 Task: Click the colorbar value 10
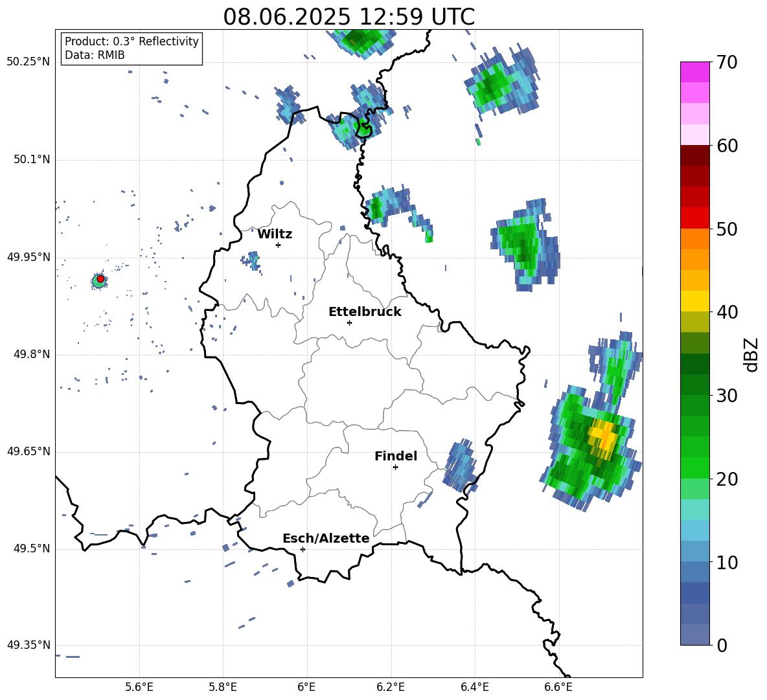[727, 562]
